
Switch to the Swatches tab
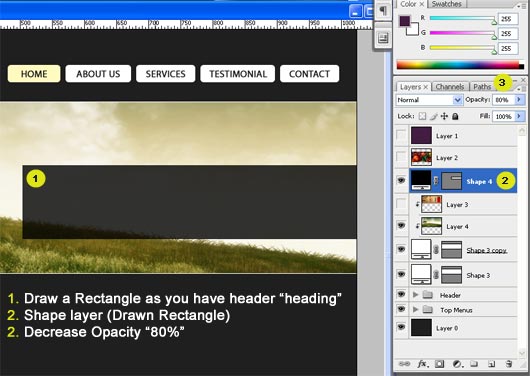[x=447, y=4]
